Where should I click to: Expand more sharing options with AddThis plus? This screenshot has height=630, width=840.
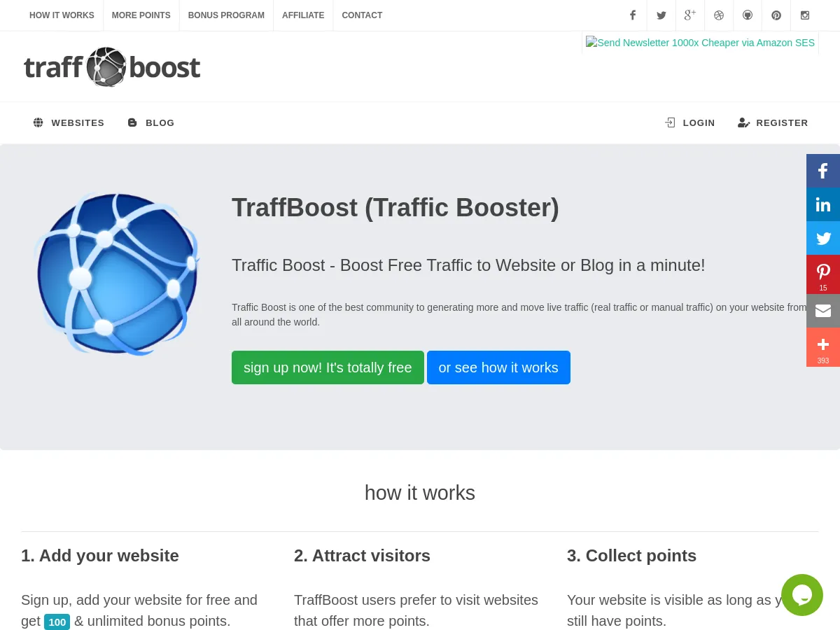823,347
